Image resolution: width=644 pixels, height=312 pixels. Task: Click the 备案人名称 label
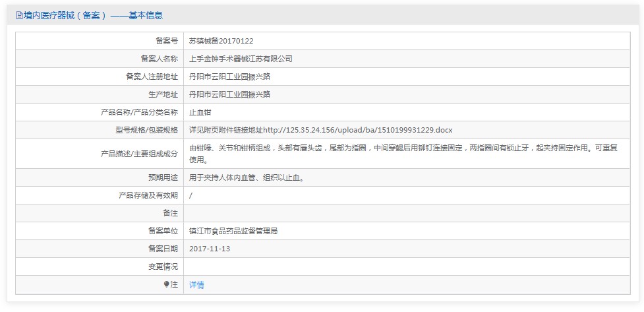[x=160, y=59]
